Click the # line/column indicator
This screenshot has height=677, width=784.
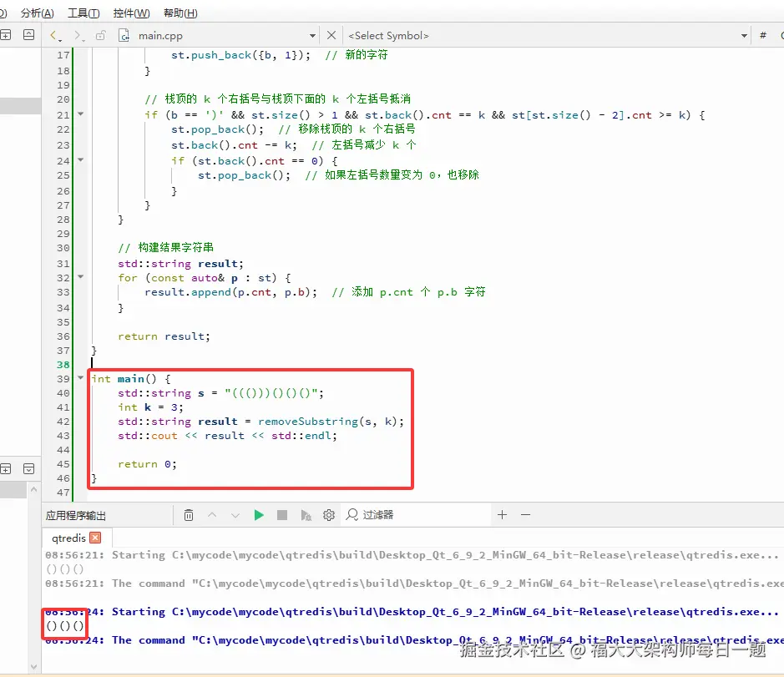click(763, 35)
